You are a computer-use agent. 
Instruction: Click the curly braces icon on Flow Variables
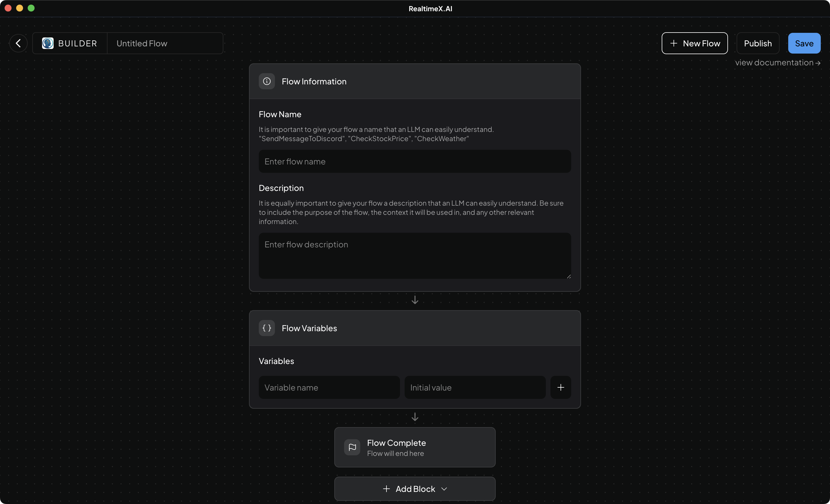coord(267,328)
